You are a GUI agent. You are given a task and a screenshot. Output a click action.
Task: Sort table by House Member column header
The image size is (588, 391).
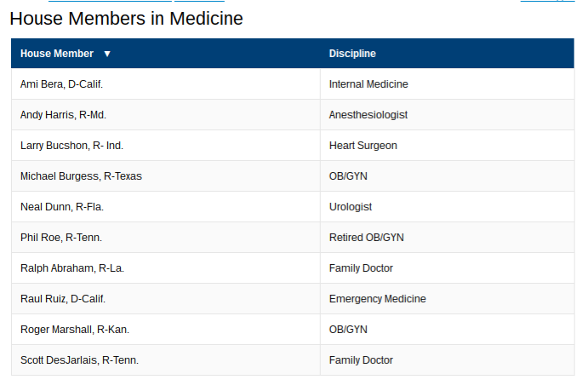pyautogui.click(x=165, y=54)
